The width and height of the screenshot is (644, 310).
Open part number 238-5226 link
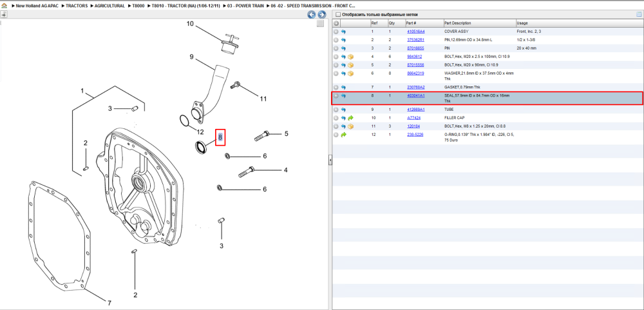point(415,135)
